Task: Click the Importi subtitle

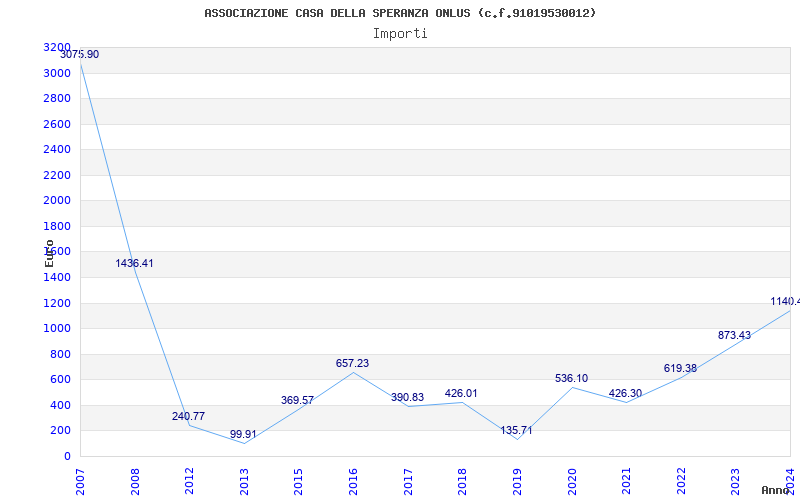Action: (x=400, y=34)
